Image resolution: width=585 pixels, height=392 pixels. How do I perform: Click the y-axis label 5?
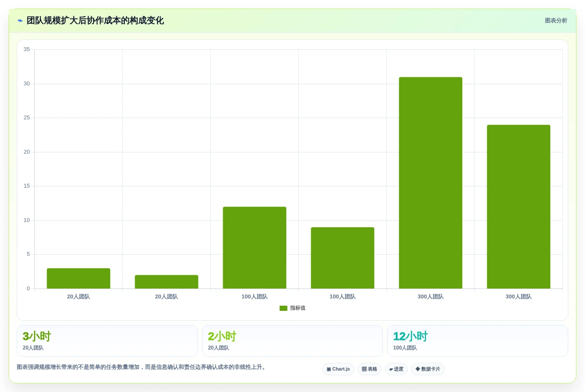[28, 254]
